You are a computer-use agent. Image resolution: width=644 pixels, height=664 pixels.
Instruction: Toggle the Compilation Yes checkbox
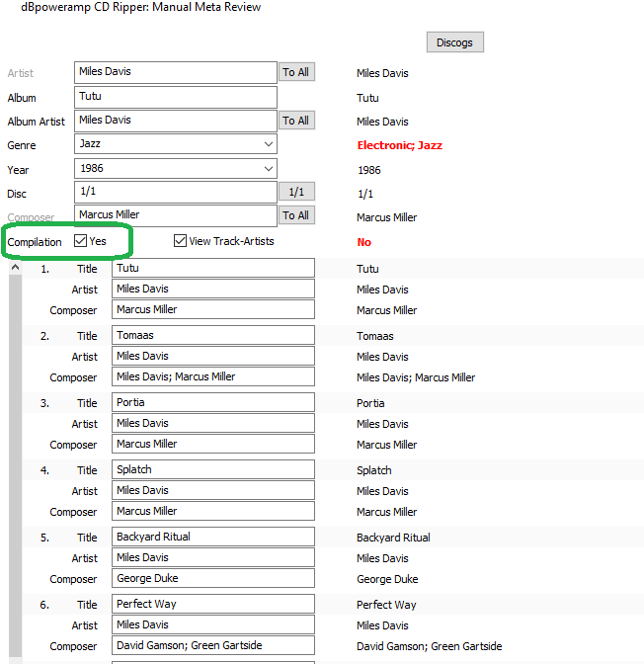pos(81,241)
